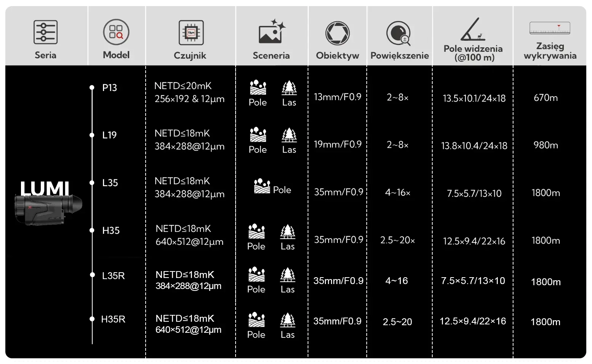Viewport: 592px width, 364px height.
Task: Click the Obiektyw aperture icon
Action: click(337, 34)
